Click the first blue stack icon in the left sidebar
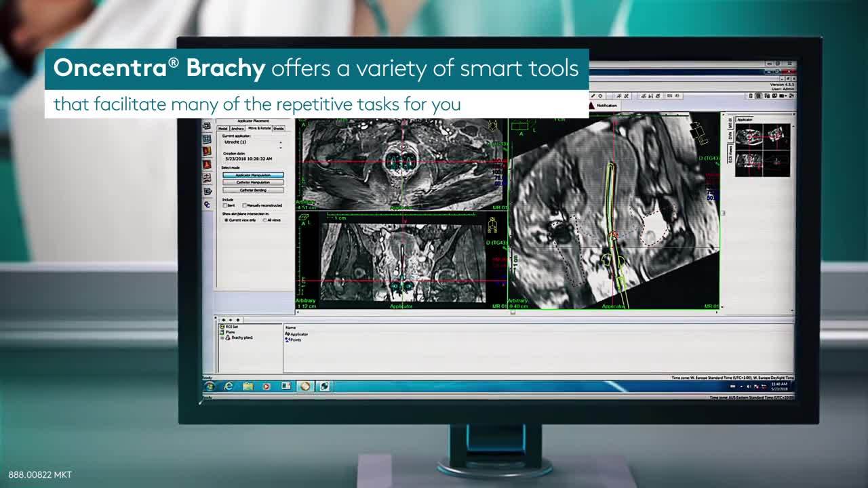Image resolution: width=868 pixels, height=488 pixels. pyautogui.click(x=207, y=125)
